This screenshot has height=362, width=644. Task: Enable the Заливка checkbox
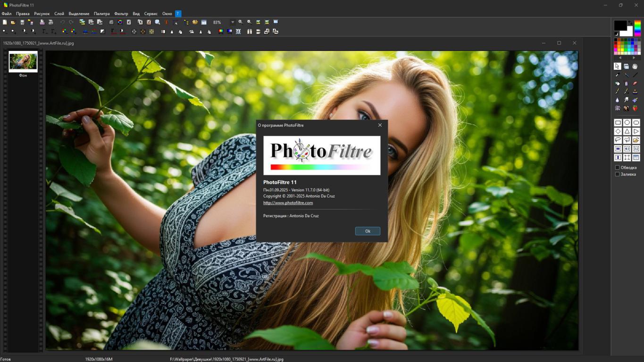617,174
